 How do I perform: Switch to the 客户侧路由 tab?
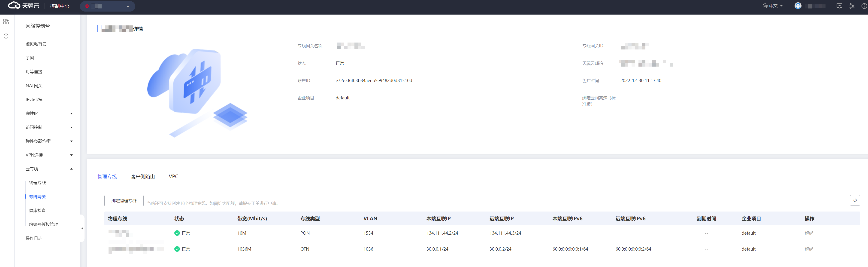point(142,177)
